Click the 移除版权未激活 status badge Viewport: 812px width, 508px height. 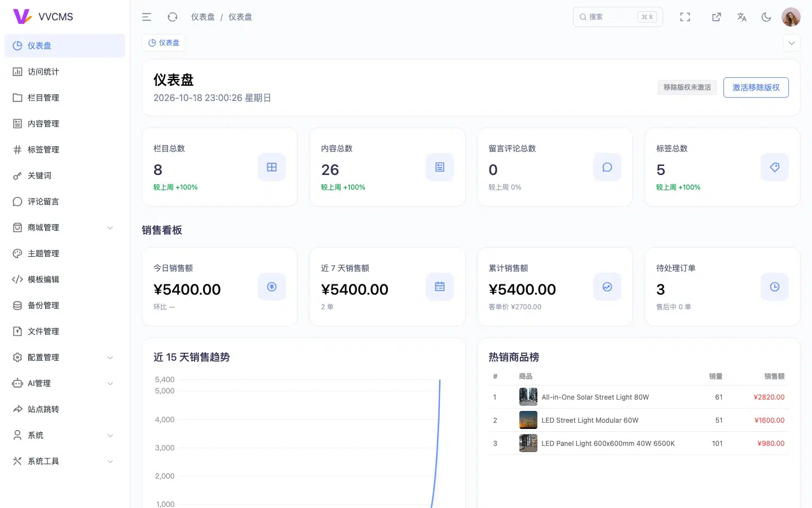687,87
